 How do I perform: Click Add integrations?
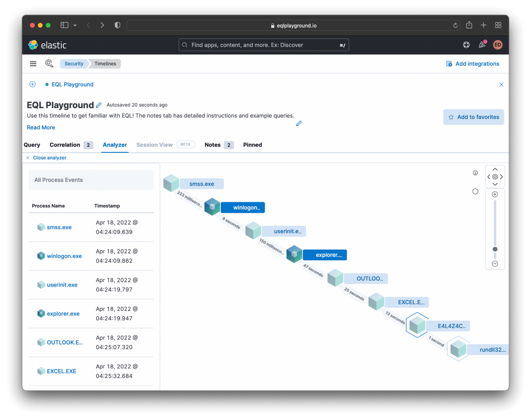473,64
